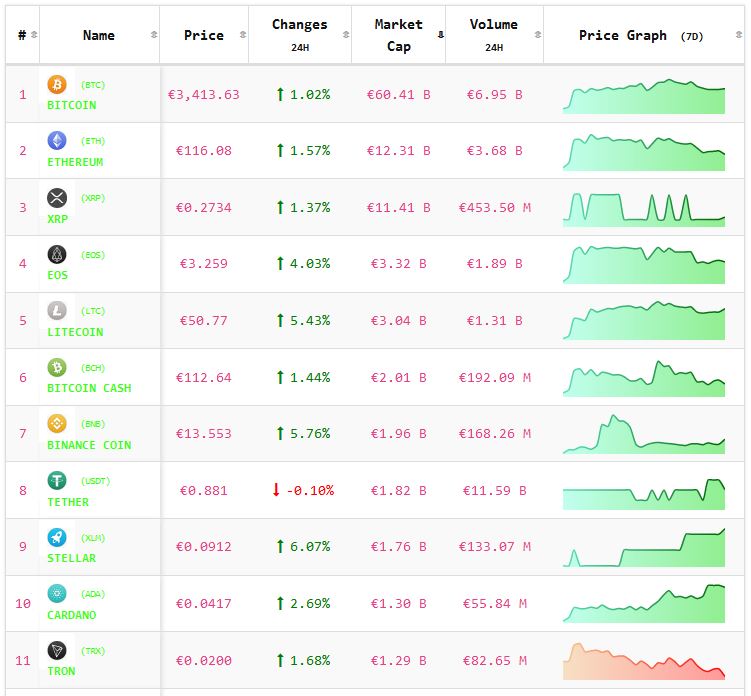Screen dimensions: 751x696
Task: Click the XRP coin logo icon
Action: pyautogui.click(x=57, y=198)
